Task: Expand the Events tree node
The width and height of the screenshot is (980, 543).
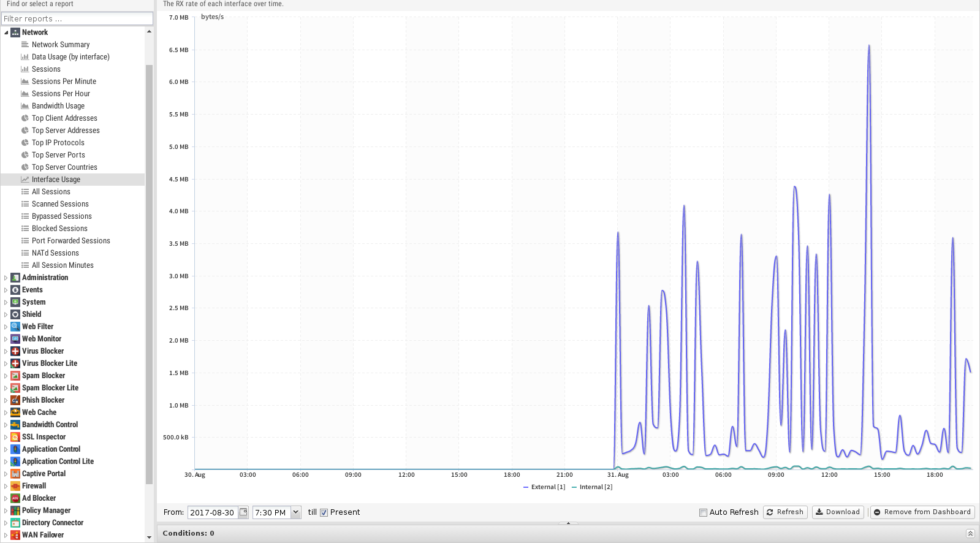Action: 6,290
